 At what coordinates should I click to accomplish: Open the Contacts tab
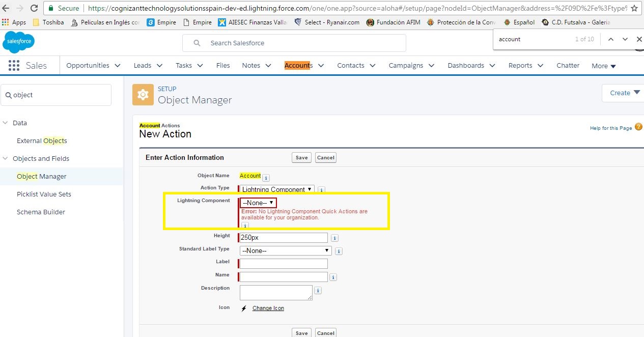click(x=351, y=66)
